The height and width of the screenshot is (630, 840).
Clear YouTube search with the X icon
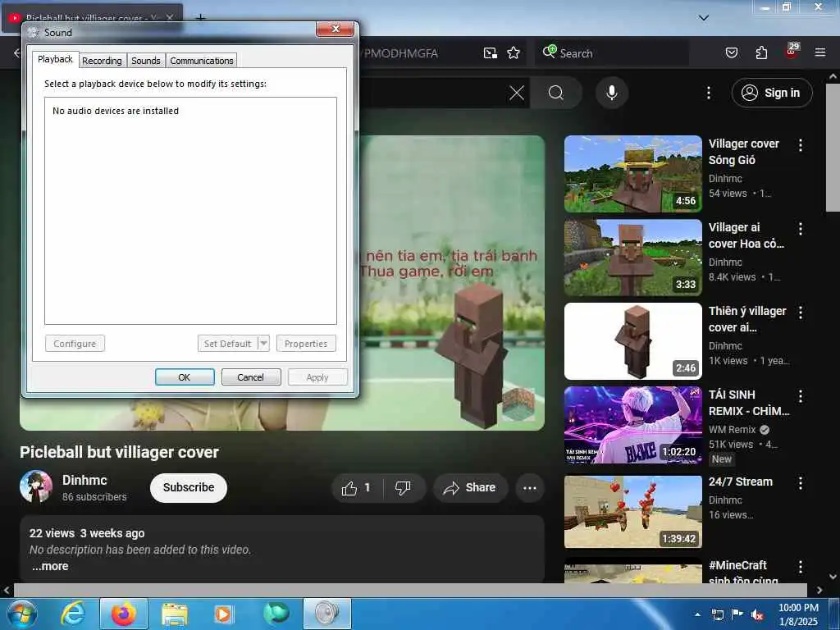pyautogui.click(x=517, y=93)
